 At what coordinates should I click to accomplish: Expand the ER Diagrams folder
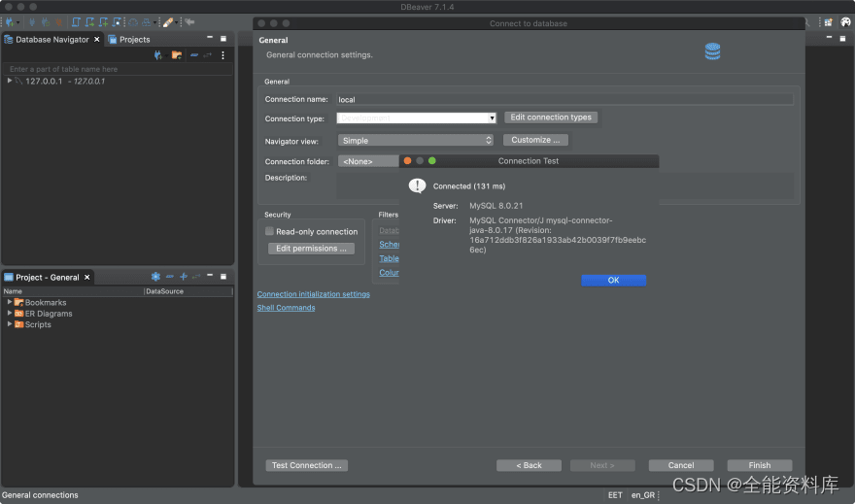(x=10, y=313)
